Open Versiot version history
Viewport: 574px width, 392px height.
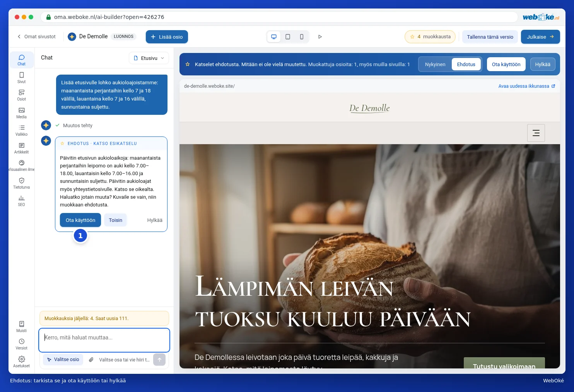coord(21,344)
